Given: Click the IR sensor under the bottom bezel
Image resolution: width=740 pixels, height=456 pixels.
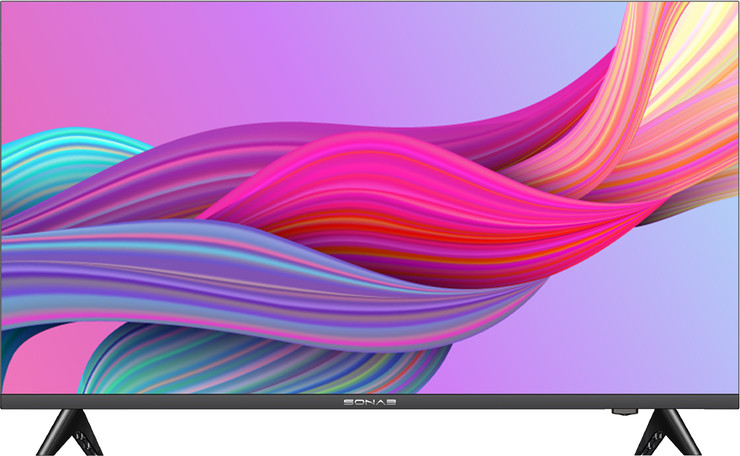Looking at the screenshot, I should pos(622,411).
